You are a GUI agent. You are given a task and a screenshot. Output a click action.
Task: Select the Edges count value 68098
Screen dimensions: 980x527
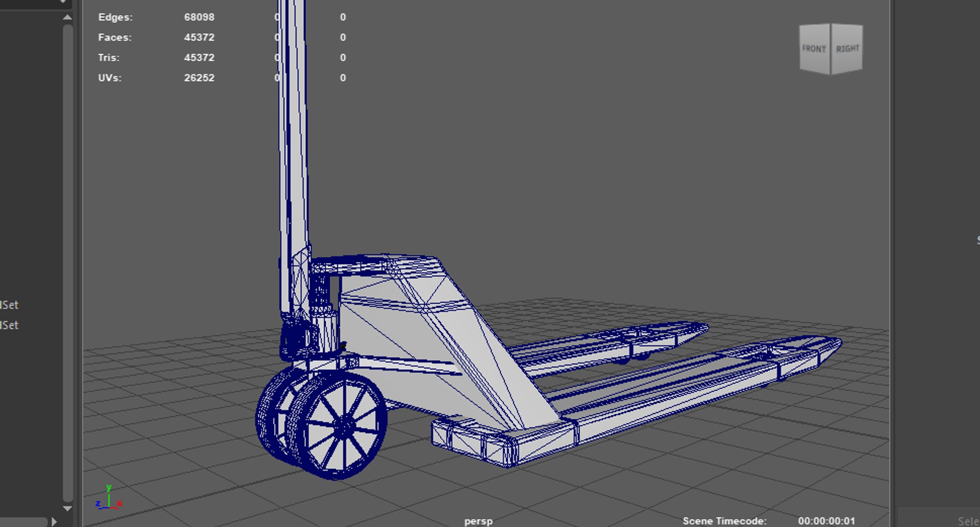pyautogui.click(x=199, y=17)
